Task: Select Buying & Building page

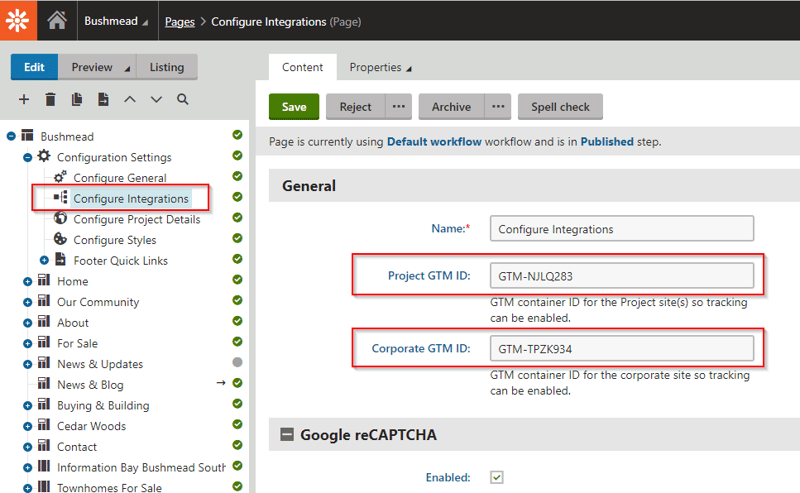Action: (103, 406)
